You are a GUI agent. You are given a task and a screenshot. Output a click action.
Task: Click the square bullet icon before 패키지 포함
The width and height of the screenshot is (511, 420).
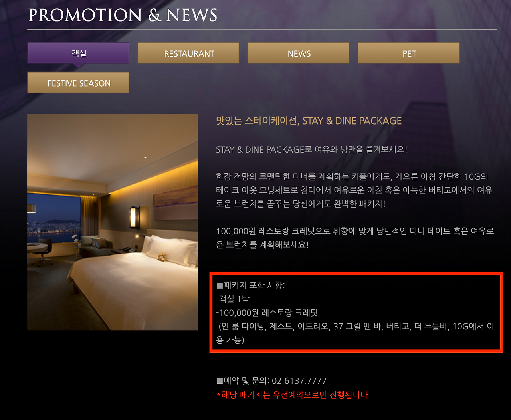(220, 286)
